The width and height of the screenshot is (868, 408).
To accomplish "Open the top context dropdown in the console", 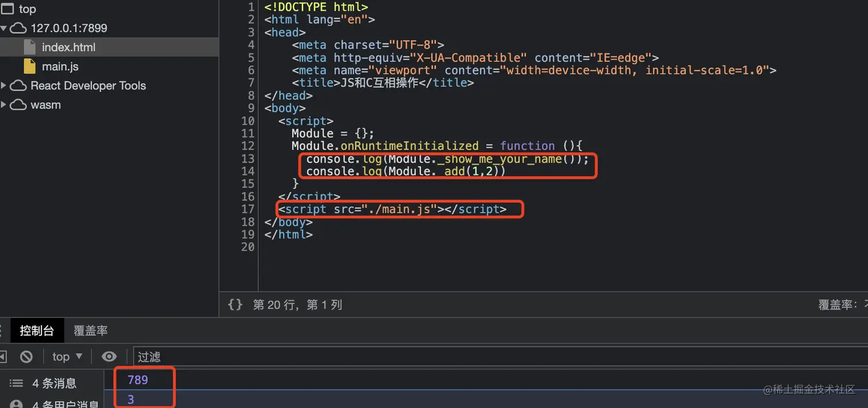I will coord(67,356).
